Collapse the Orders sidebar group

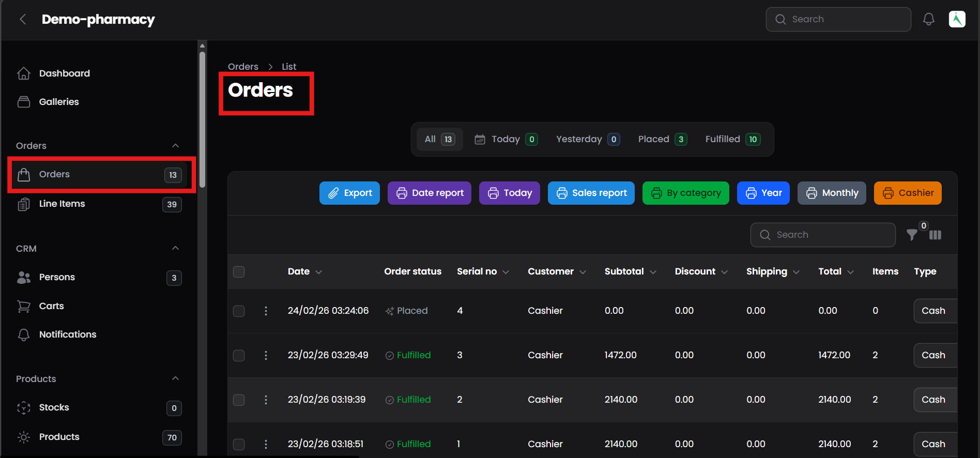click(x=175, y=146)
